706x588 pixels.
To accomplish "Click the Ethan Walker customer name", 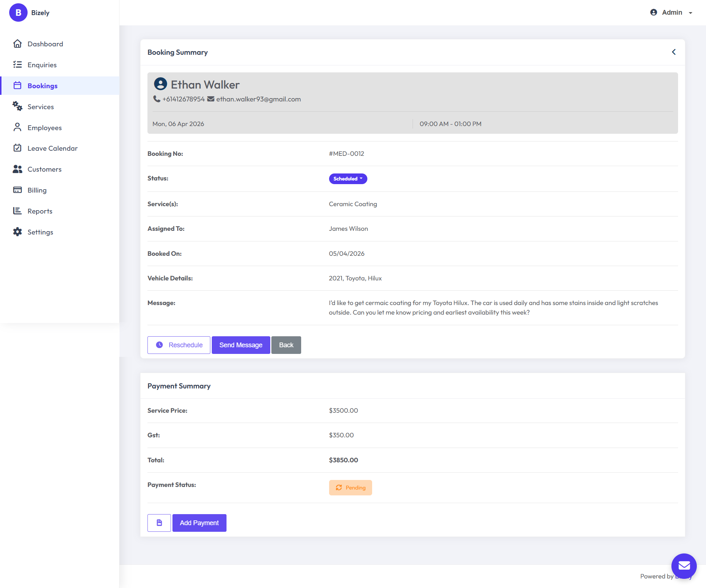I will [x=205, y=85].
